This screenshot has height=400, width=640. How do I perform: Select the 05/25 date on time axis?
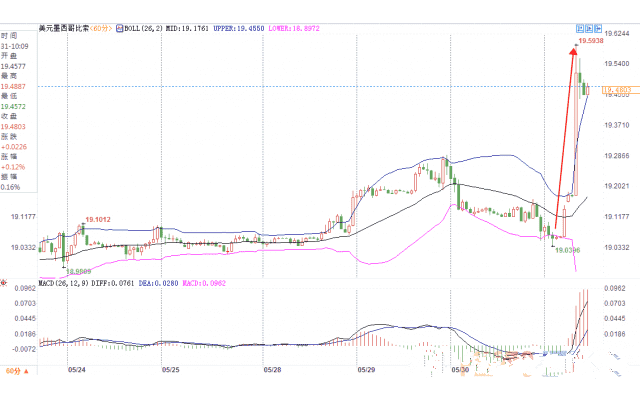(170, 369)
